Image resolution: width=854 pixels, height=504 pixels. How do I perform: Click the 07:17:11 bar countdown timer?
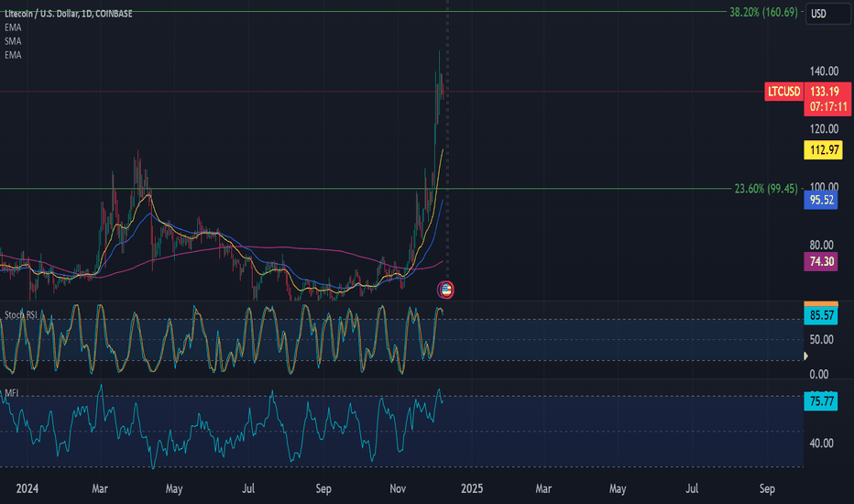[x=827, y=107]
